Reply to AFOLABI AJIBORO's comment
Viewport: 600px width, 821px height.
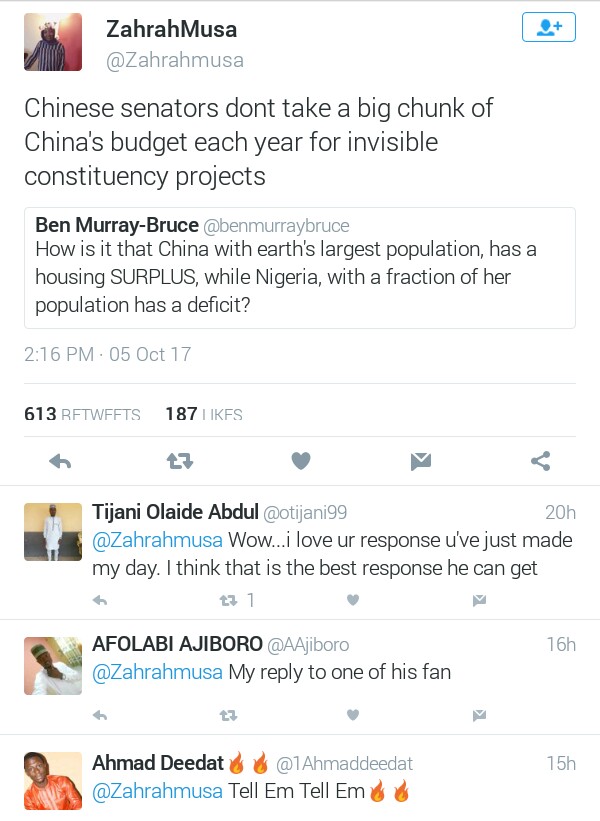coord(100,715)
